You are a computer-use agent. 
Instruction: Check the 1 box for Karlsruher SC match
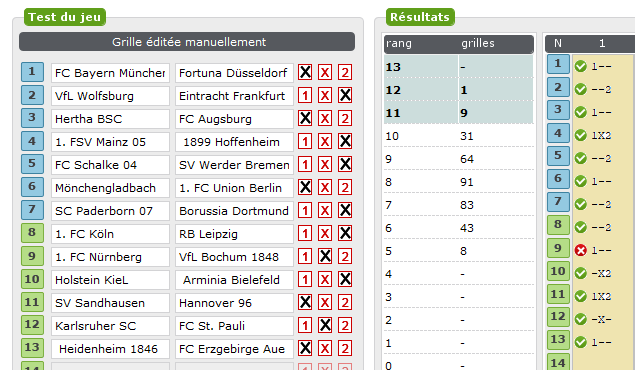click(x=305, y=325)
